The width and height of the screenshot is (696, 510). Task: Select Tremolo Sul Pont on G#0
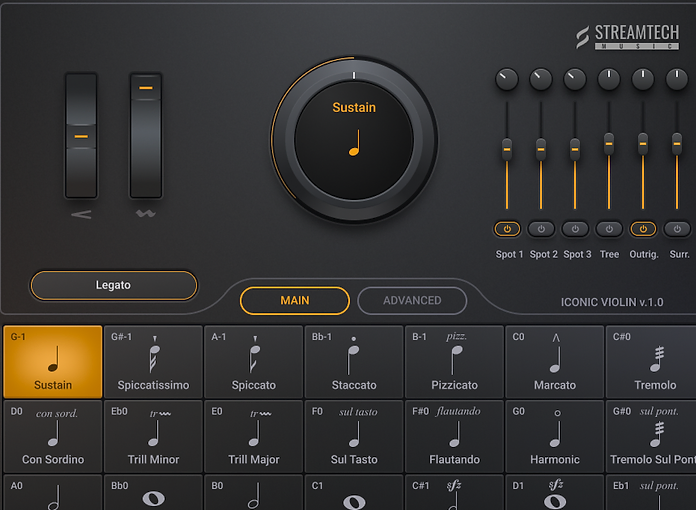[651, 436]
